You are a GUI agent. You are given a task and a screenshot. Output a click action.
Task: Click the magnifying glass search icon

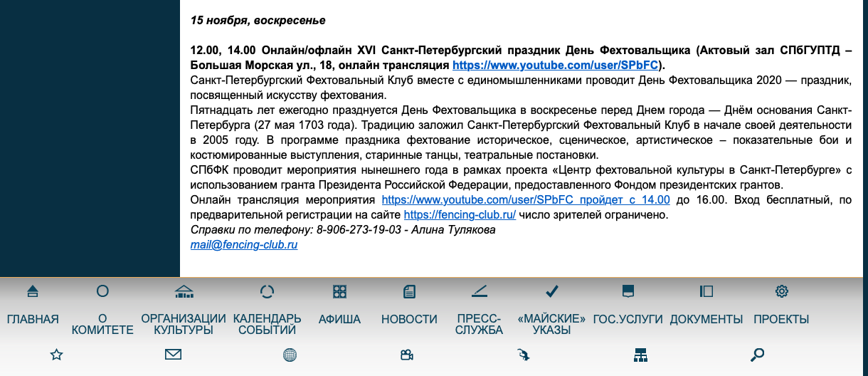[x=758, y=354]
